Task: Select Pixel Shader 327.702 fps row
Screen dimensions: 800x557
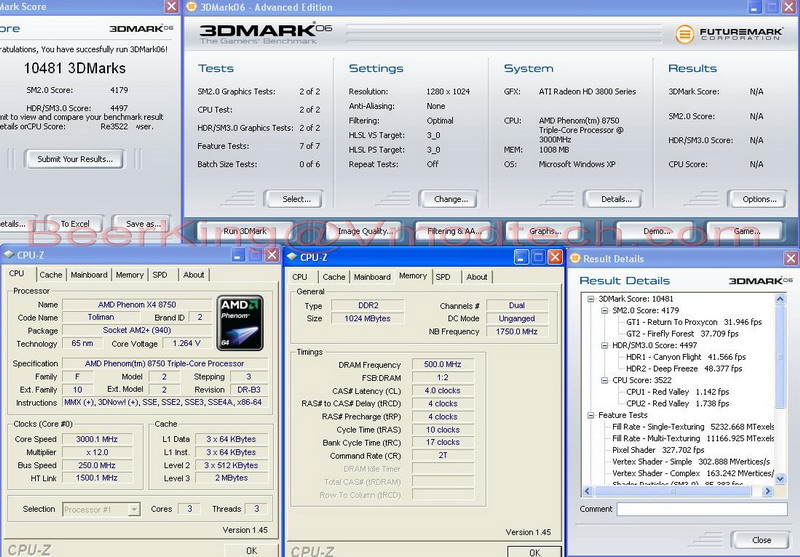Action: pos(658,450)
